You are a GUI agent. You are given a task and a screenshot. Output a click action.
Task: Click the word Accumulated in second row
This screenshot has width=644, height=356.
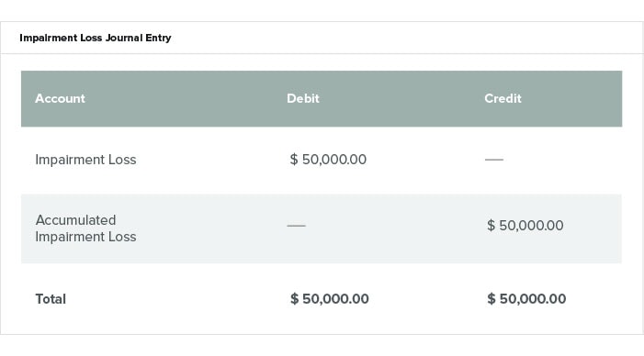75,220
